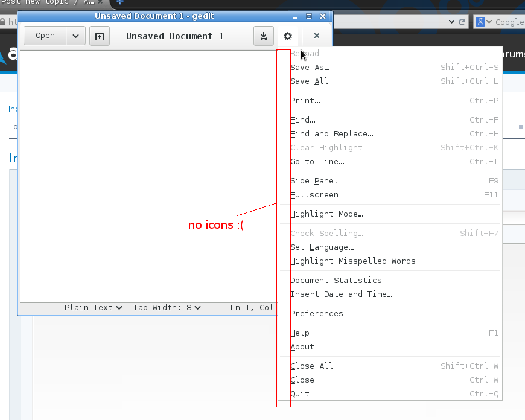525x420 pixels.
Task: Choose Document Statistics from the menu
Action: coord(336,280)
